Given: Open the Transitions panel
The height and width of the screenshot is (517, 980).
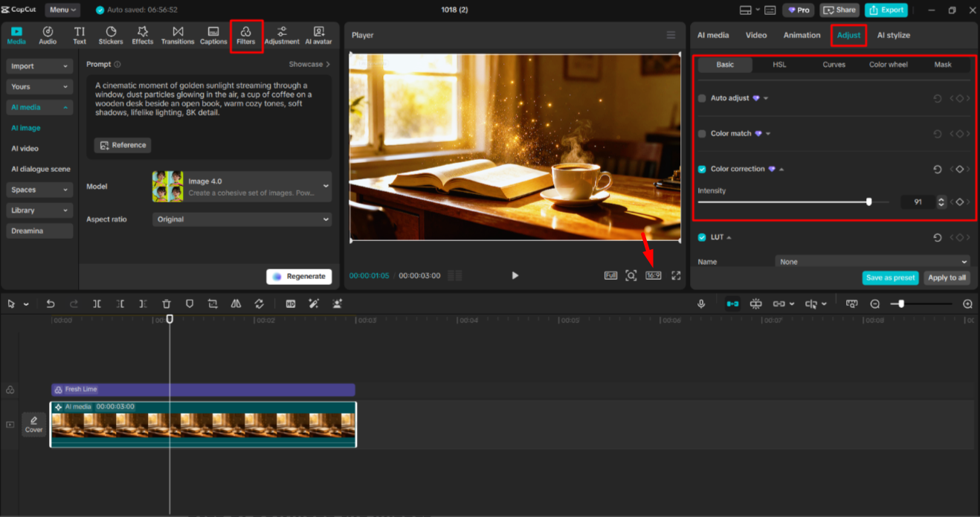Looking at the screenshot, I should [178, 35].
